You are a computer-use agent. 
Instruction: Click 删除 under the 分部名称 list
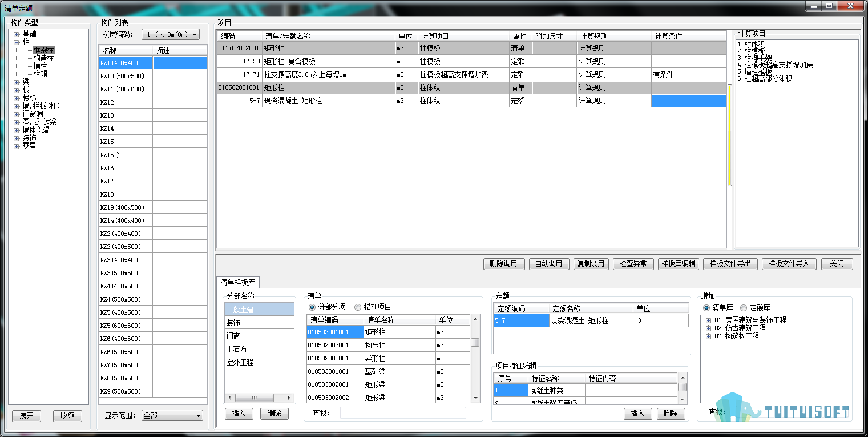click(274, 414)
